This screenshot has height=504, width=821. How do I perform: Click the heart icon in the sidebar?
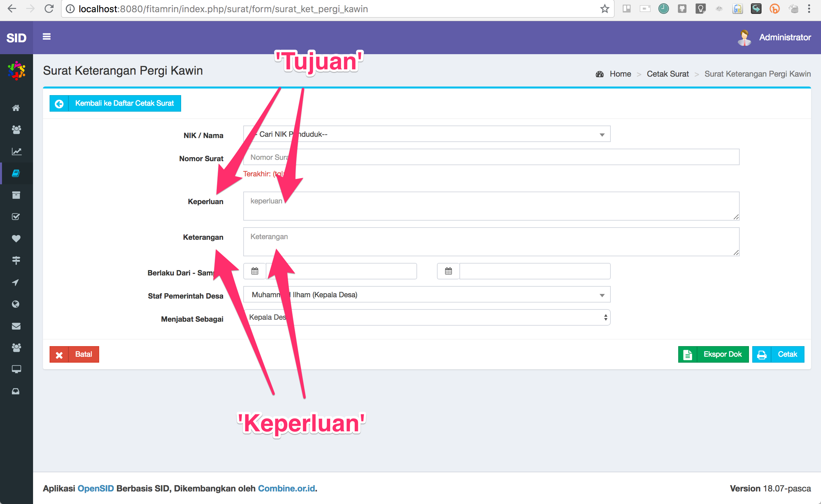pos(16,238)
